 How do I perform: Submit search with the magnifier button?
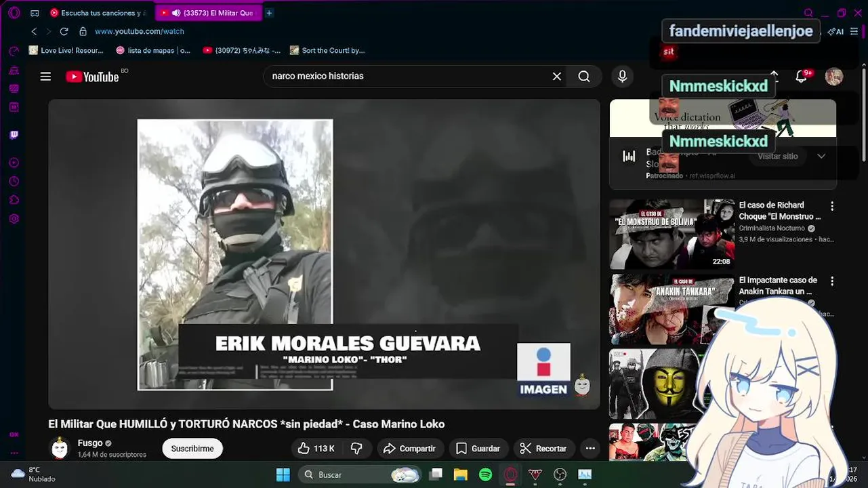pyautogui.click(x=584, y=77)
